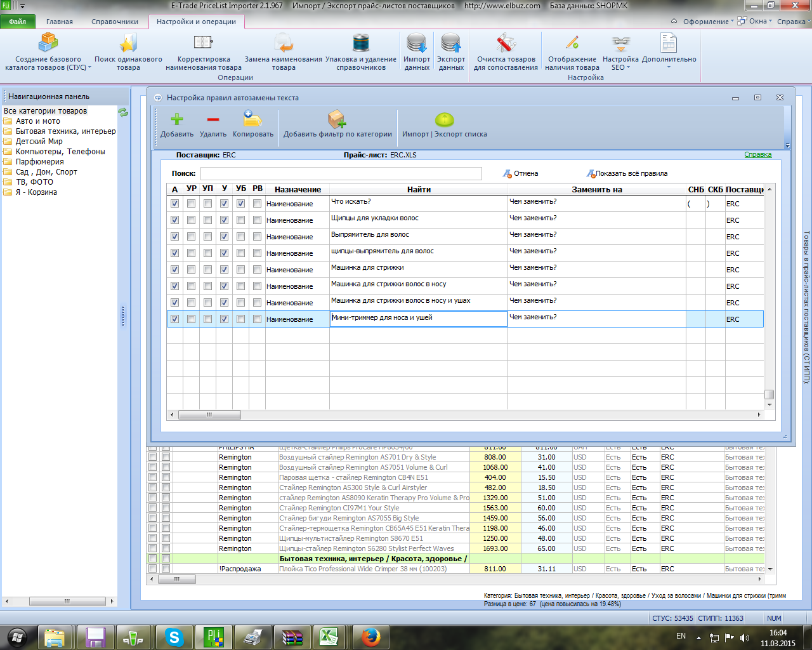Open Замена наименования товара tool
The height and width of the screenshot is (650, 812).
(284, 52)
